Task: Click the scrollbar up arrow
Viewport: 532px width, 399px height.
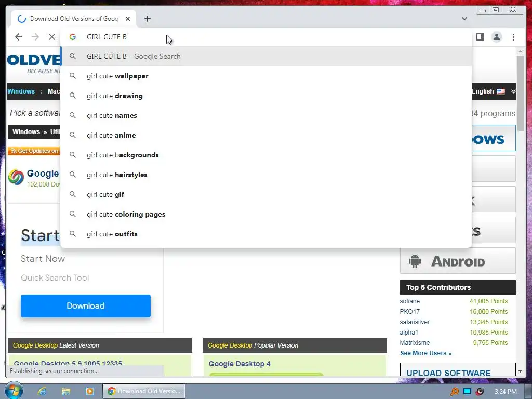Action: tap(520, 51)
